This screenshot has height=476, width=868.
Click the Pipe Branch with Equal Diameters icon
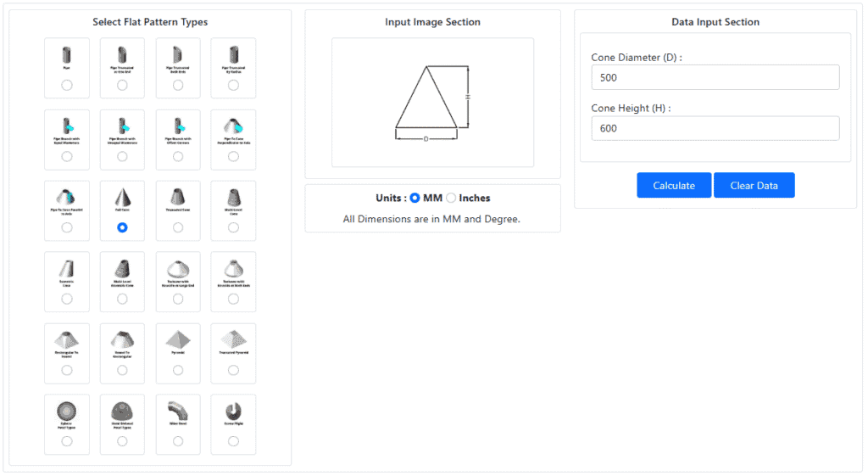pos(67,126)
